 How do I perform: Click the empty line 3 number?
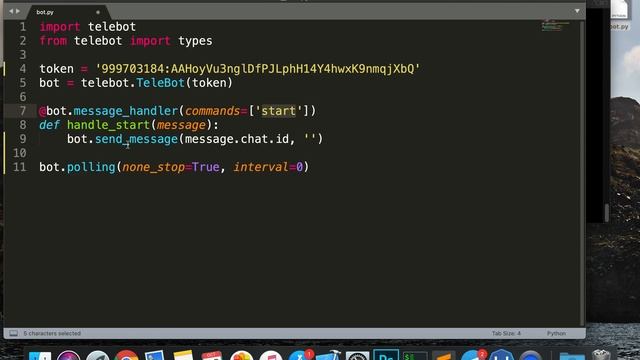tap(23, 55)
